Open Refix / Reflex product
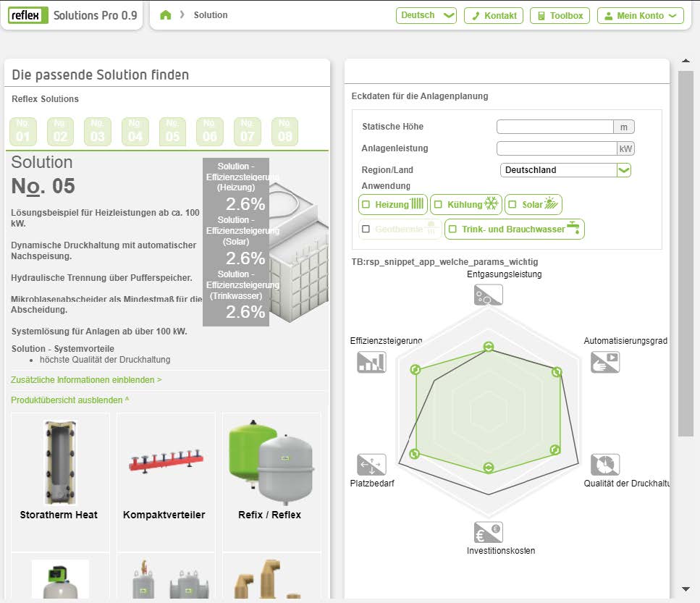The height and width of the screenshot is (603, 700). click(271, 482)
